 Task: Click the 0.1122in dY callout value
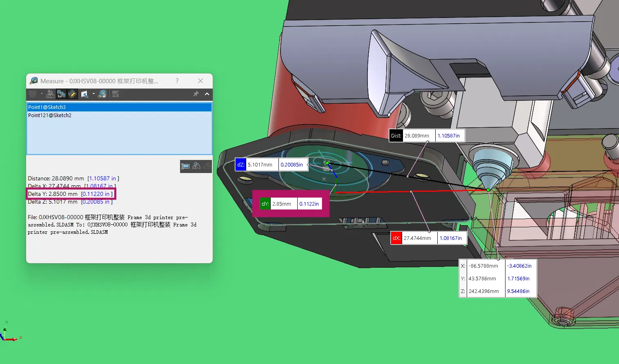(309, 204)
